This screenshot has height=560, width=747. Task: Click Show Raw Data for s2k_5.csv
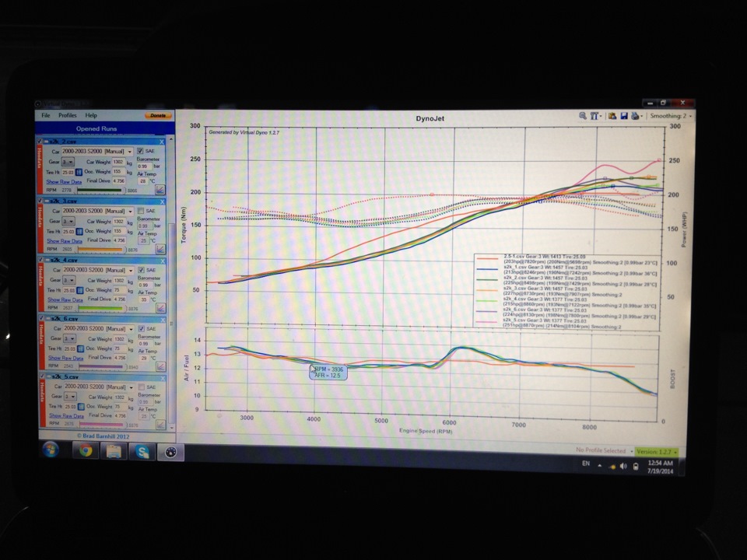[x=66, y=416]
